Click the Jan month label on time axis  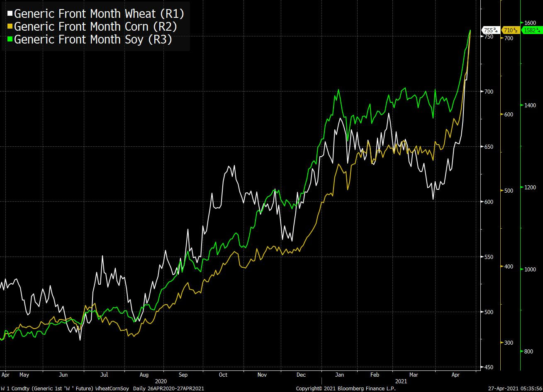coord(340,375)
